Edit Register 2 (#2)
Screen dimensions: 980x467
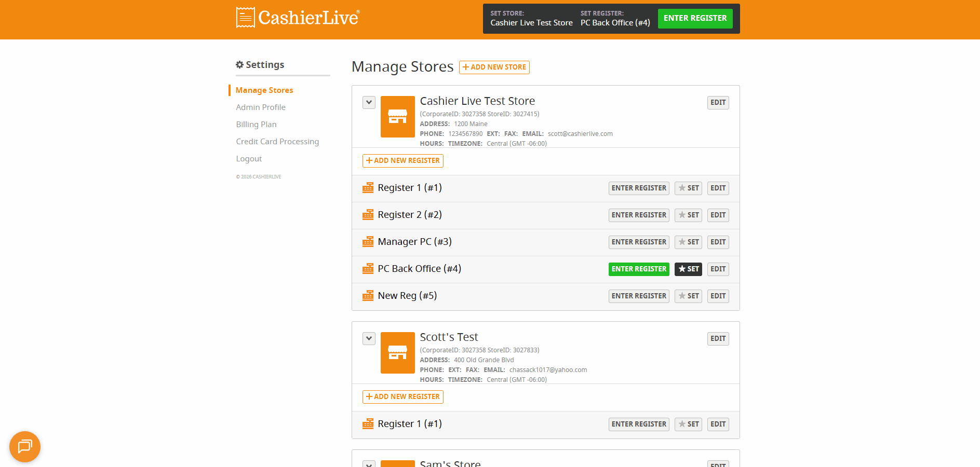coord(718,215)
